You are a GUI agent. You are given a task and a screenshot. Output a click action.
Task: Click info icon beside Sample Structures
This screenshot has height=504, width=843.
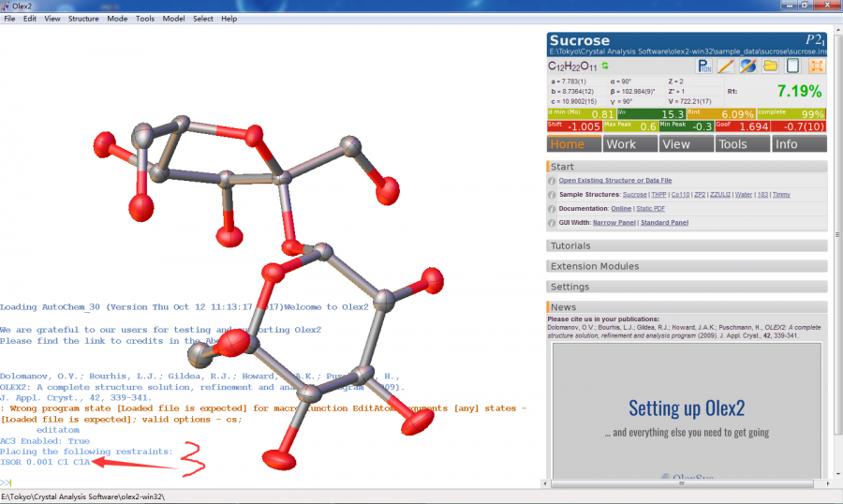pos(552,195)
